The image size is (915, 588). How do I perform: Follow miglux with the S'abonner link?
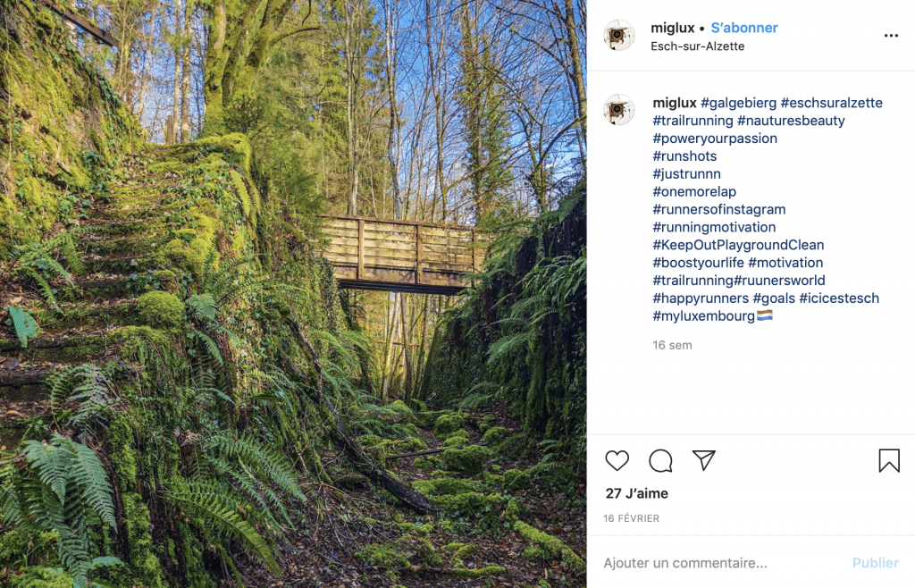pos(744,28)
